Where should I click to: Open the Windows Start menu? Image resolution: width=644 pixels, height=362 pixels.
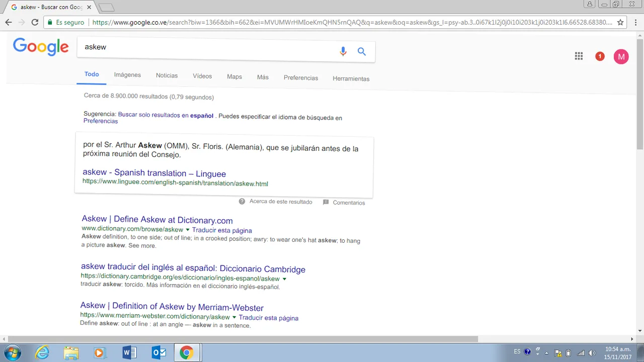coord(12,352)
